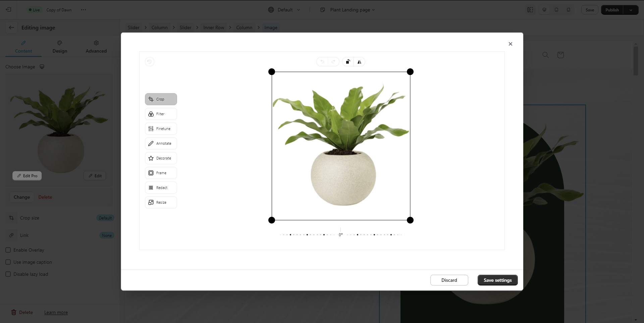This screenshot has height=323, width=644.
Task: Close the image editor dialog
Action: [x=511, y=44]
